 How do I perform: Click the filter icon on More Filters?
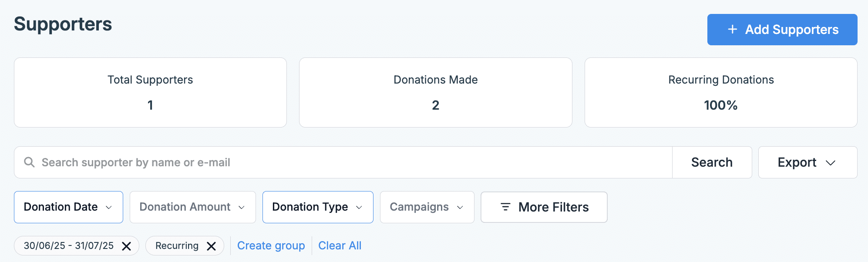[505, 207]
